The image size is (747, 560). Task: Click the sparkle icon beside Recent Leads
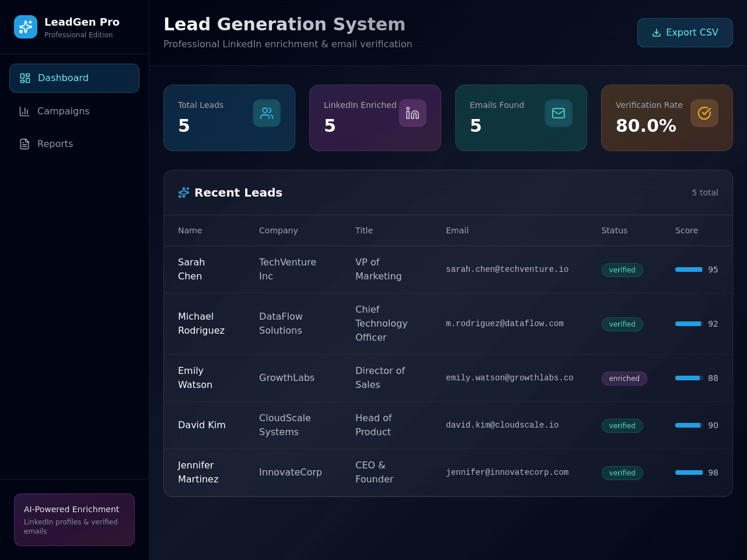click(x=184, y=192)
